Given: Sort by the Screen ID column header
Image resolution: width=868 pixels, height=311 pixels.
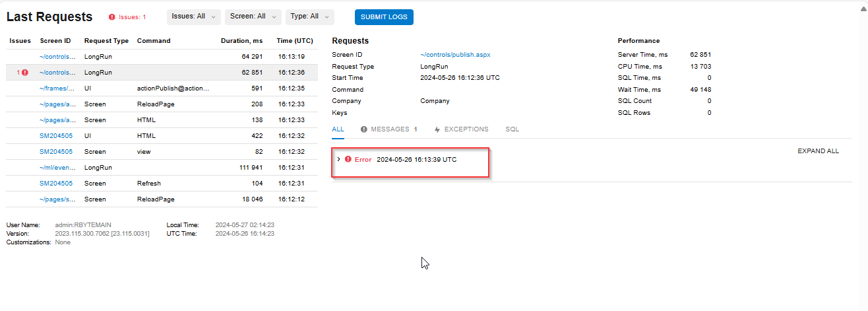Looking at the screenshot, I should click(55, 41).
